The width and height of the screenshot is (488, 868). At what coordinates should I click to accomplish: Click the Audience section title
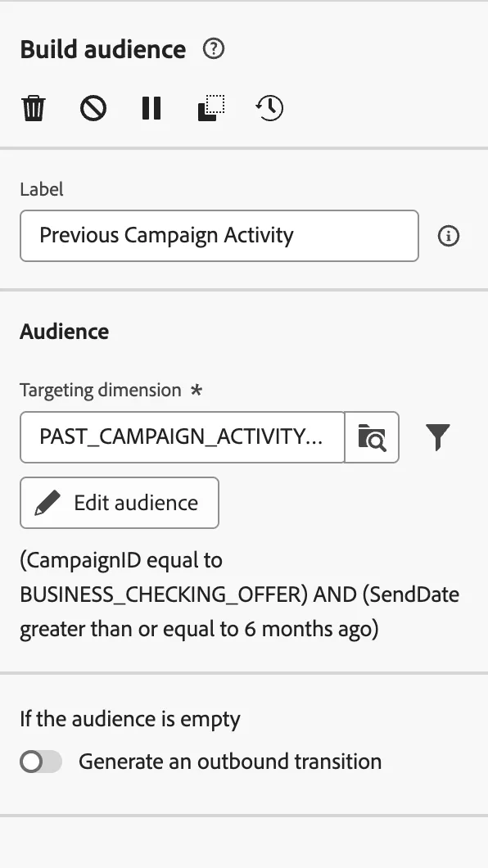coord(64,332)
